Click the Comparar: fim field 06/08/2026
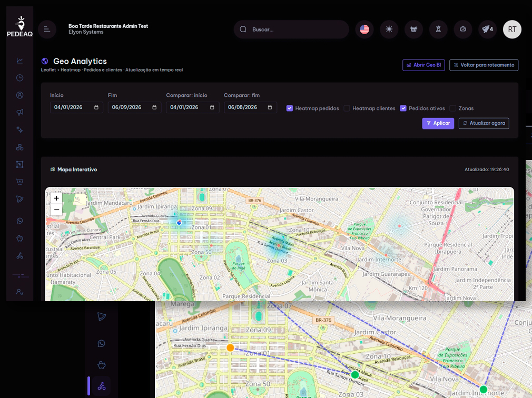Viewport: 532px width, 398px height. tap(250, 107)
